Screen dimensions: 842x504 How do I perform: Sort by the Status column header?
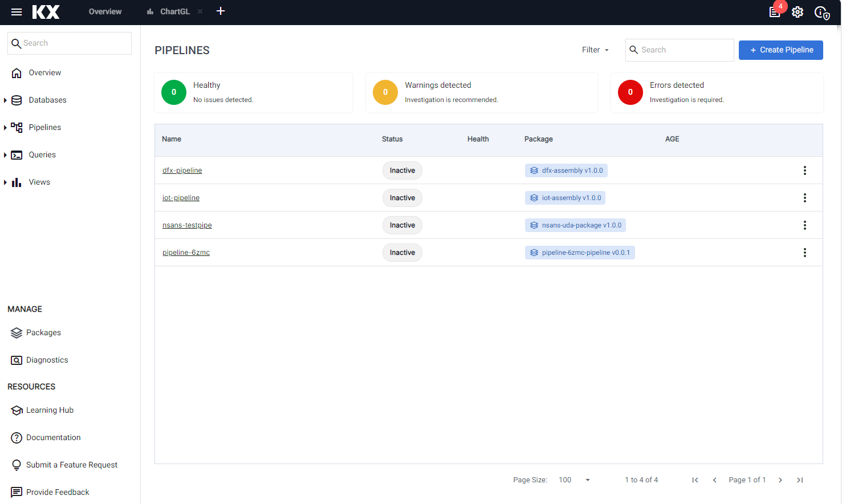click(392, 139)
